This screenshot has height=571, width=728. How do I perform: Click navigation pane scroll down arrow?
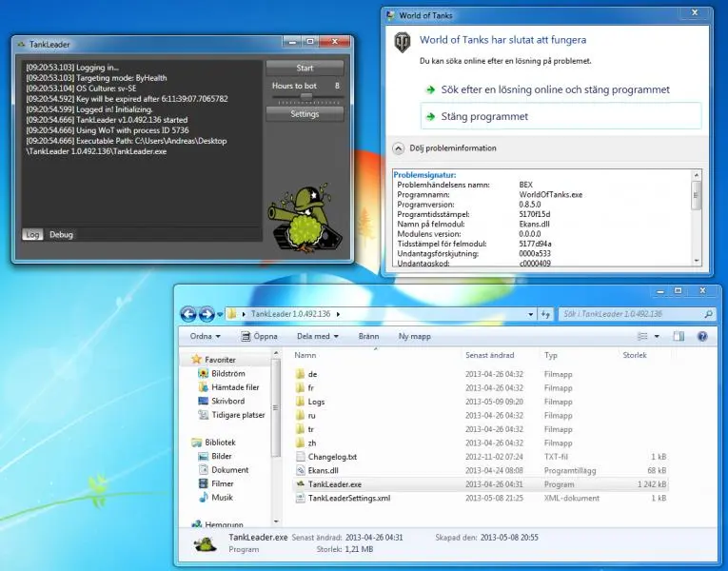(x=276, y=522)
